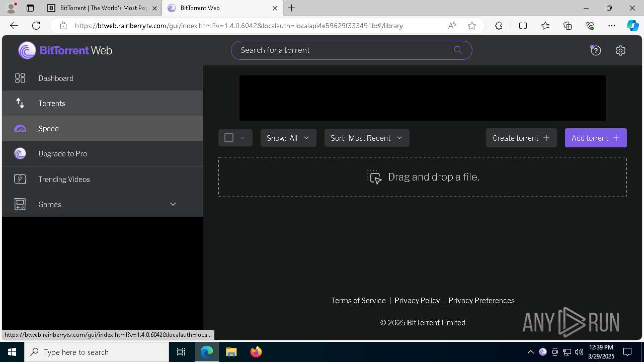This screenshot has height=362, width=644.
Task: Close the BitTorrent Web tab
Action: [x=275, y=8]
